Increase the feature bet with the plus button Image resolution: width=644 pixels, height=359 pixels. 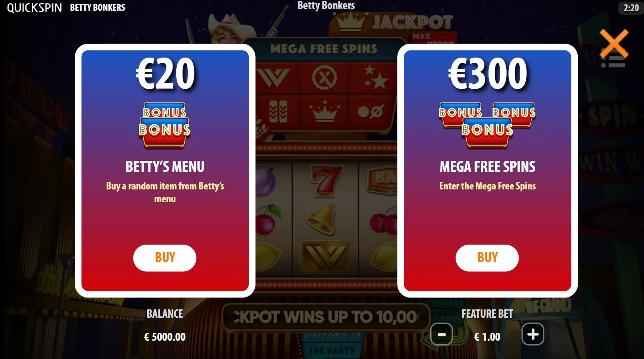click(x=533, y=334)
